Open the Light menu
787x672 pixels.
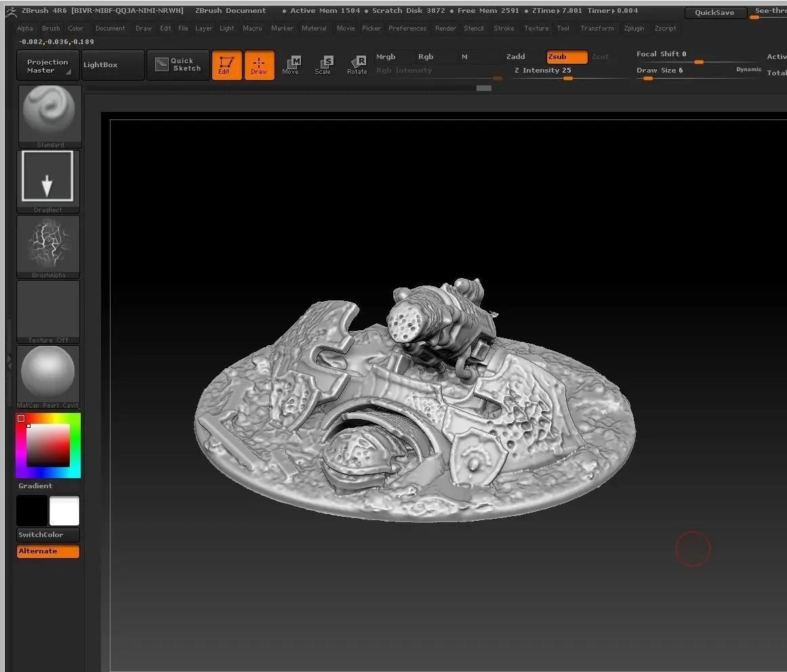click(x=227, y=28)
